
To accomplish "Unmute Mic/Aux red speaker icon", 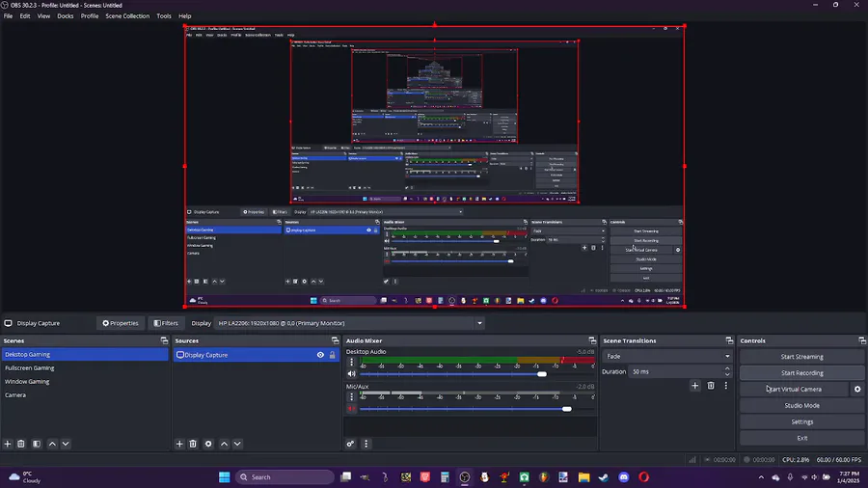I will (351, 409).
